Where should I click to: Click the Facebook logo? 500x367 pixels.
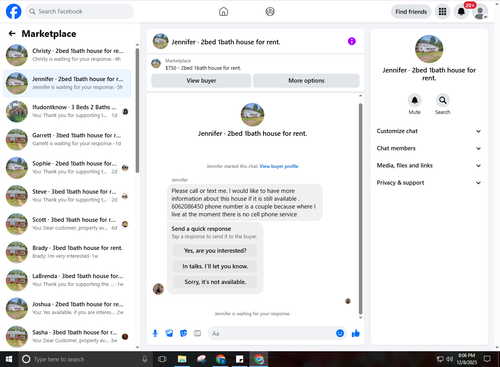14,11
